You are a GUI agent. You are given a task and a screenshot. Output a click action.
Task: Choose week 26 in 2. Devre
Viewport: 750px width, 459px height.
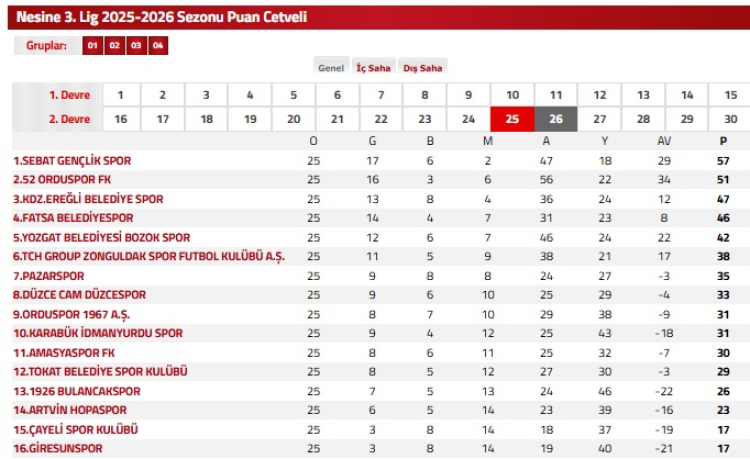(x=556, y=119)
